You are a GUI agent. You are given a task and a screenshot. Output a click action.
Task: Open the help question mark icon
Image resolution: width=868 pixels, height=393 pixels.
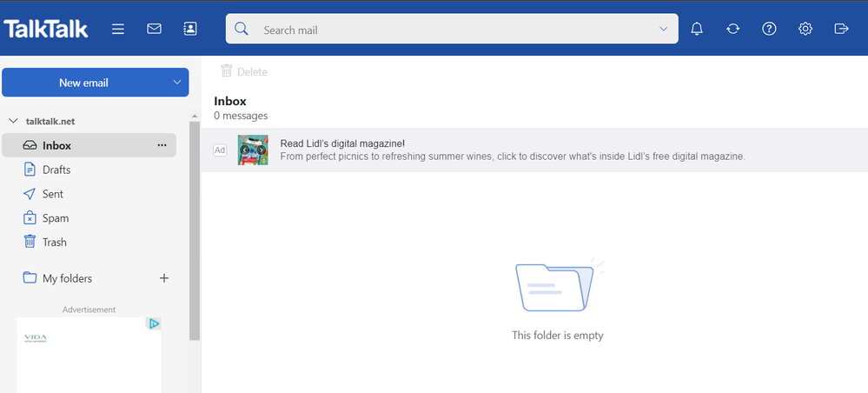769,29
